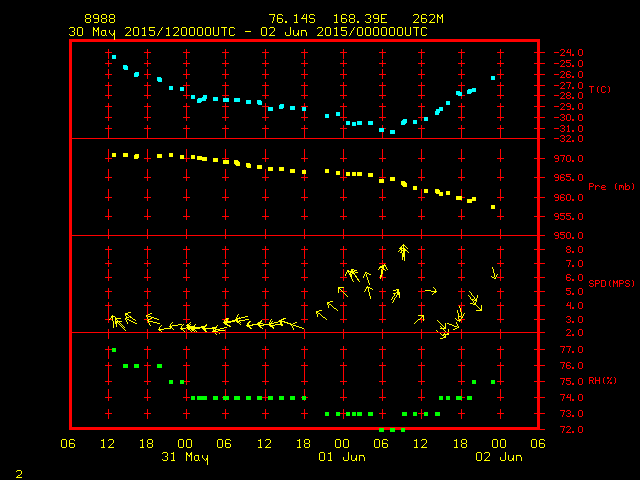Click the Pre (mb) pressure axis title

pyautogui.click(x=611, y=187)
